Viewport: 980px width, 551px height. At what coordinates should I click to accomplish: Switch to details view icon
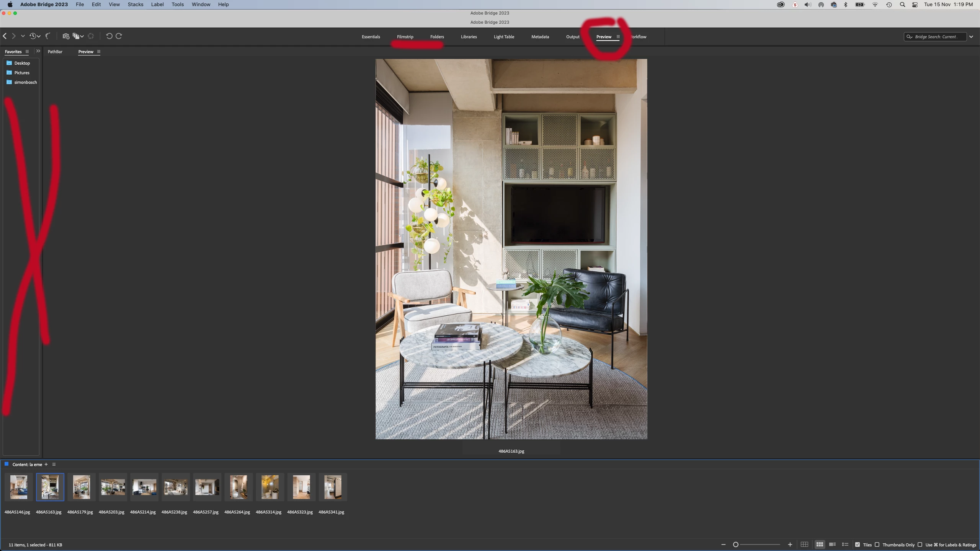click(x=832, y=544)
